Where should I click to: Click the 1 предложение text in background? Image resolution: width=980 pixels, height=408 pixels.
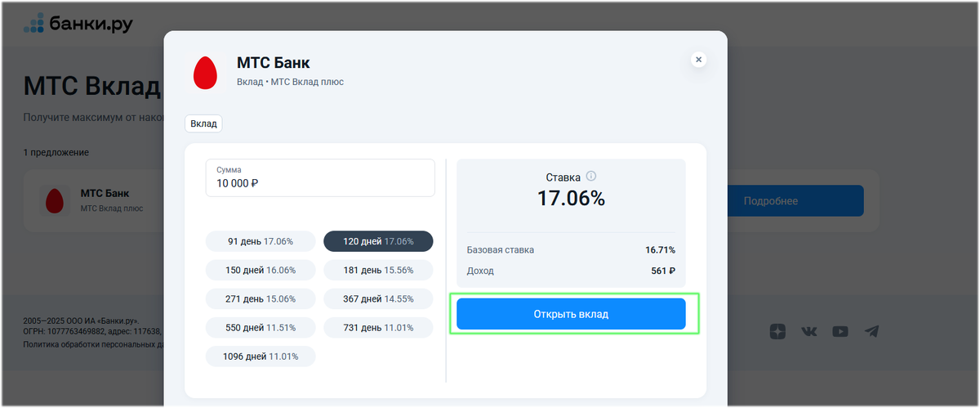tap(56, 152)
